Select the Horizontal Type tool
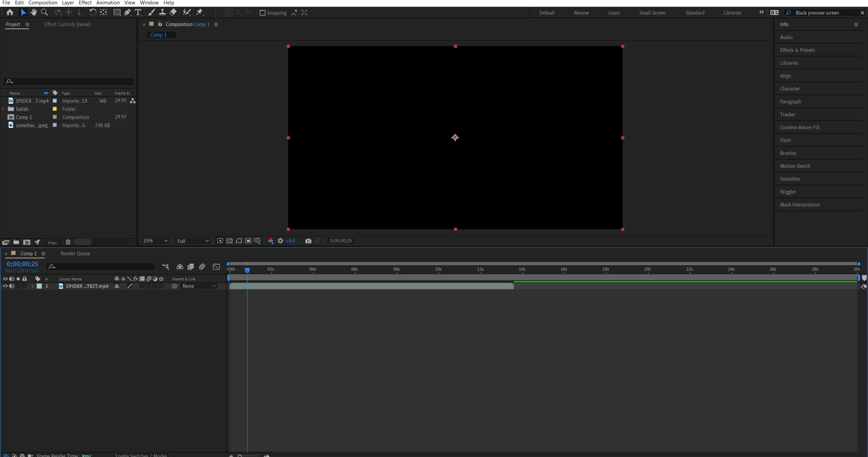The width and height of the screenshot is (868, 457). point(138,13)
